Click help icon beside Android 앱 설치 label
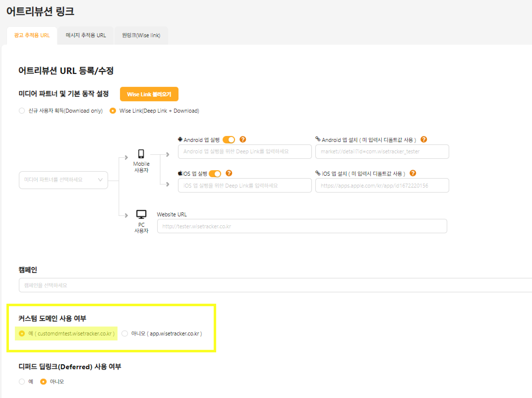The image size is (532, 398). [424, 139]
